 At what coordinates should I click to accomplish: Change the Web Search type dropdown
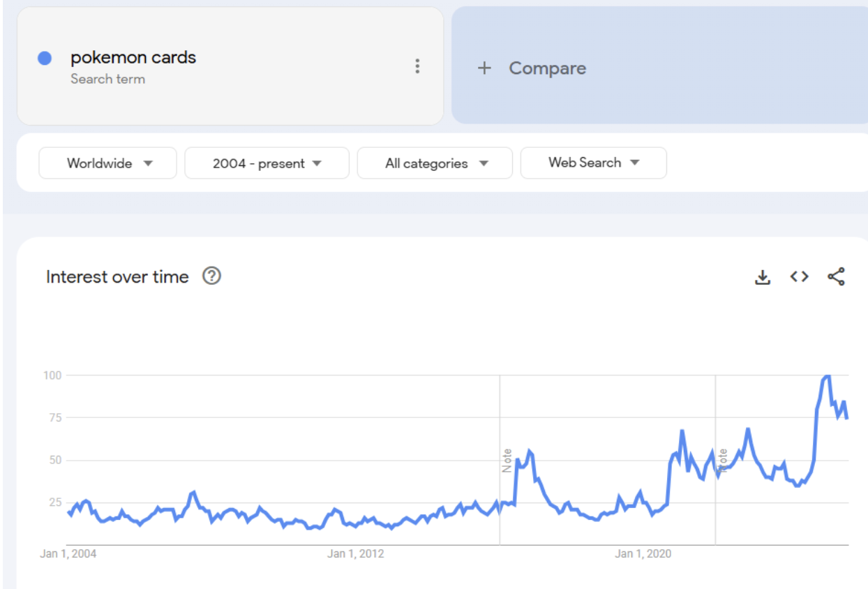pos(594,163)
